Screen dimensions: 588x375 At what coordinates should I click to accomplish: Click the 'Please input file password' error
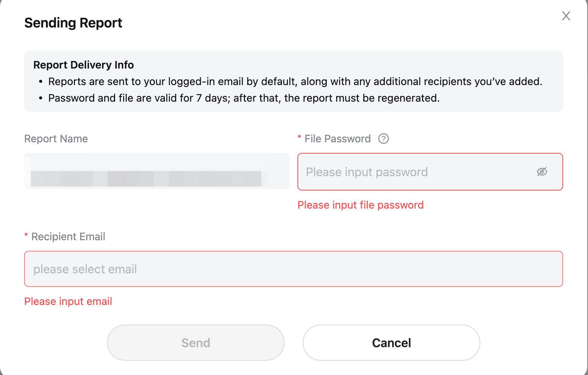coord(360,205)
